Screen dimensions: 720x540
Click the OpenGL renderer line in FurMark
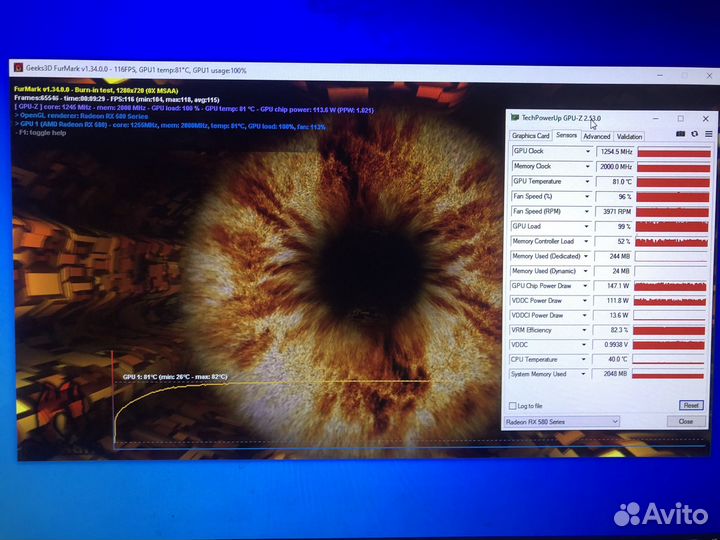point(84,116)
